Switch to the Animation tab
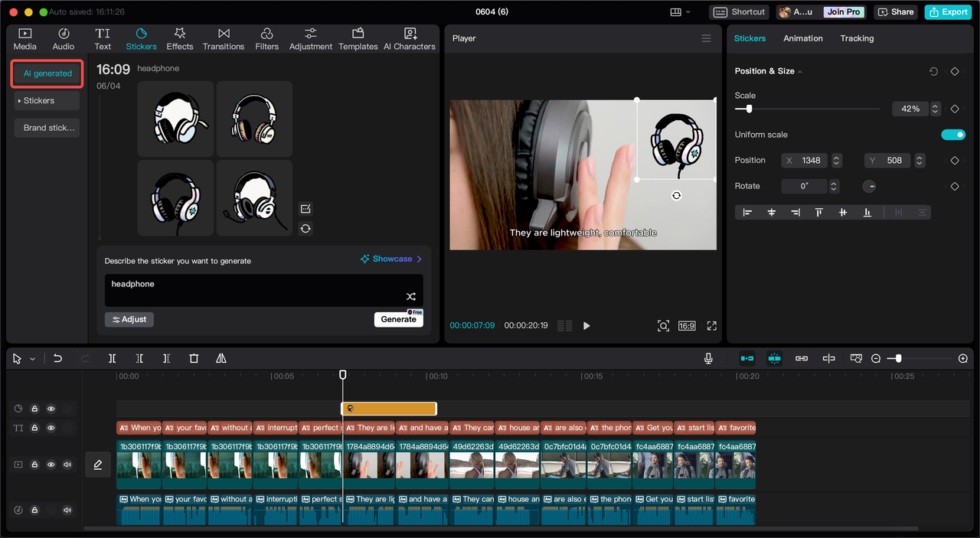 [x=802, y=38]
